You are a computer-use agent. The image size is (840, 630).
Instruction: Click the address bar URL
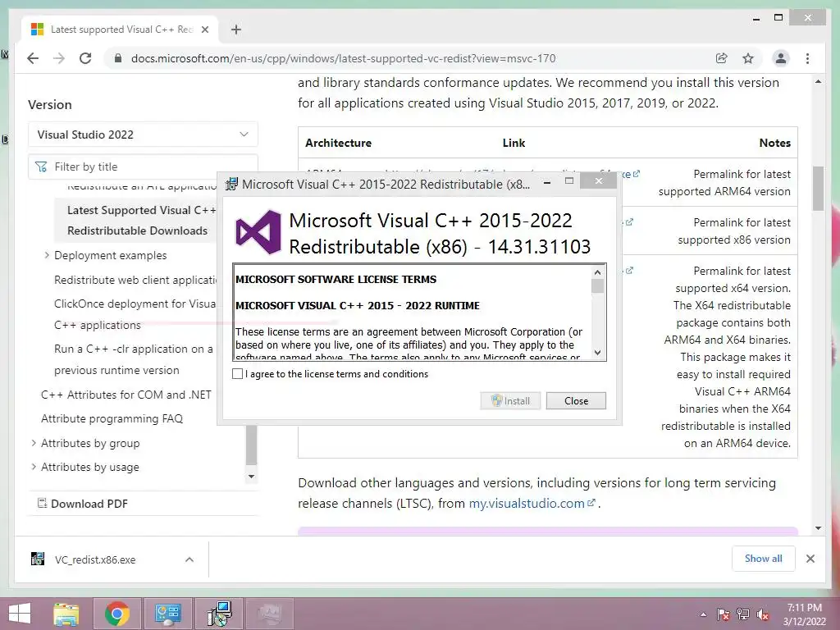(x=343, y=58)
